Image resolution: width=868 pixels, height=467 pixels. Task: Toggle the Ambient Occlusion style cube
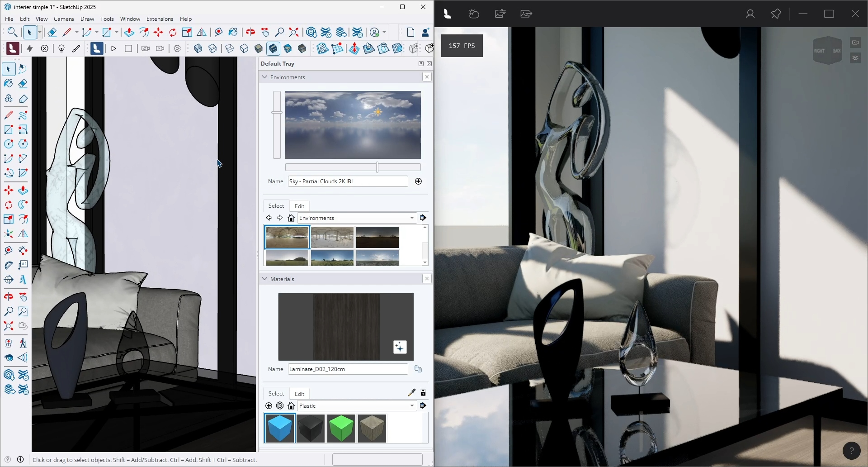click(302, 48)
